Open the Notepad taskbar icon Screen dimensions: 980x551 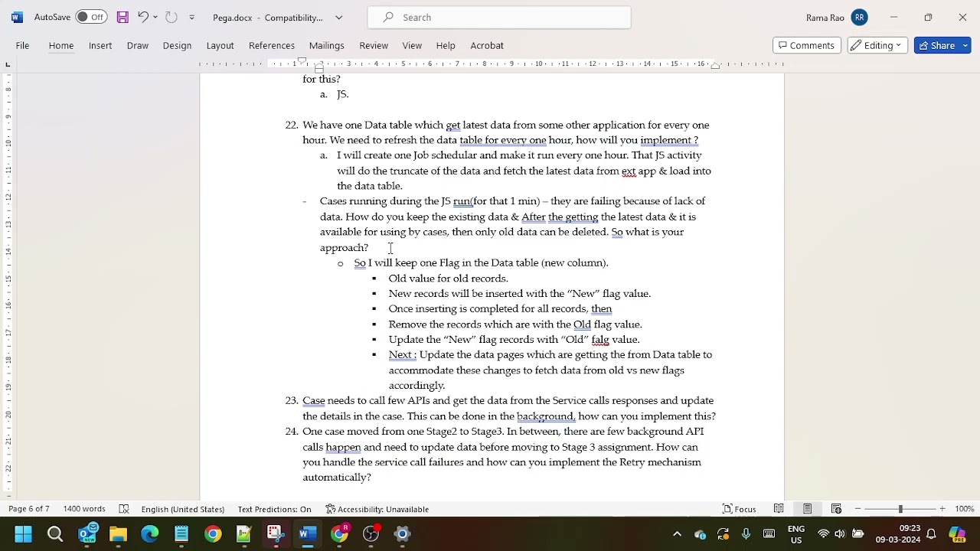[x=181, y=533]
